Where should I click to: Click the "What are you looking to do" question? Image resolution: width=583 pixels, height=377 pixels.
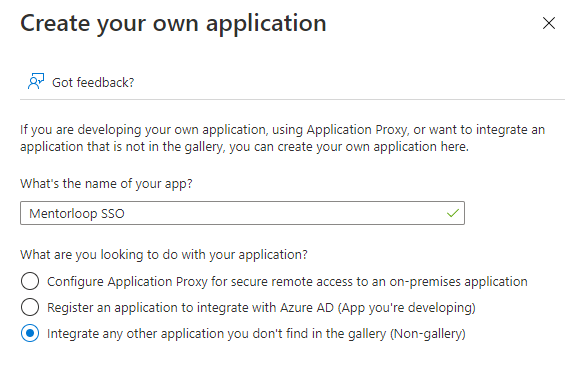point(164,255)
